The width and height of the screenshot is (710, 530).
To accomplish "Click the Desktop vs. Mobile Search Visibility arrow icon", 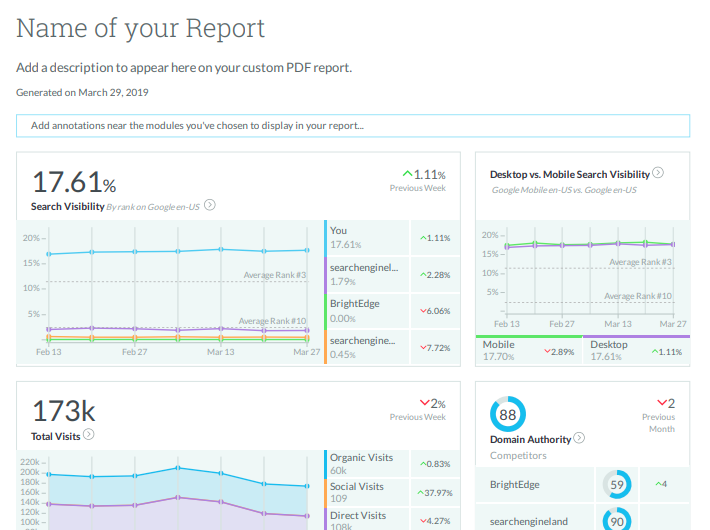I will tap(658, 173).
